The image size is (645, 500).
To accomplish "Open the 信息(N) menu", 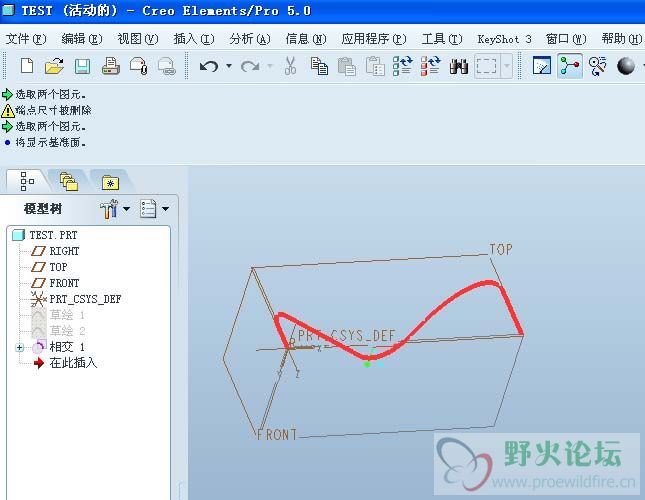I will 306,39.
